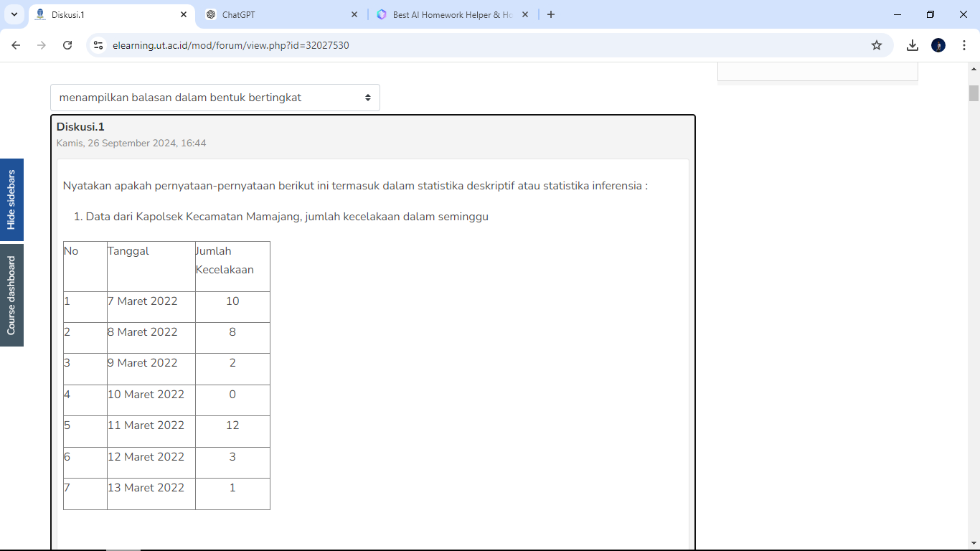Open the tab search dropdown arrow
The width and height of the screenshot is (980, 551).
(x=14, y=14)
